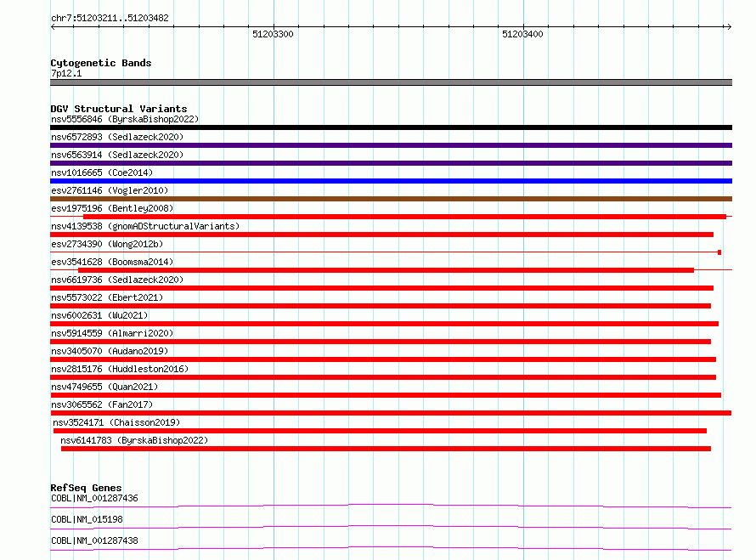Click the black nsv5556846 variant bar
Viewport: 756px width, 560px height.
pos(391,127)
